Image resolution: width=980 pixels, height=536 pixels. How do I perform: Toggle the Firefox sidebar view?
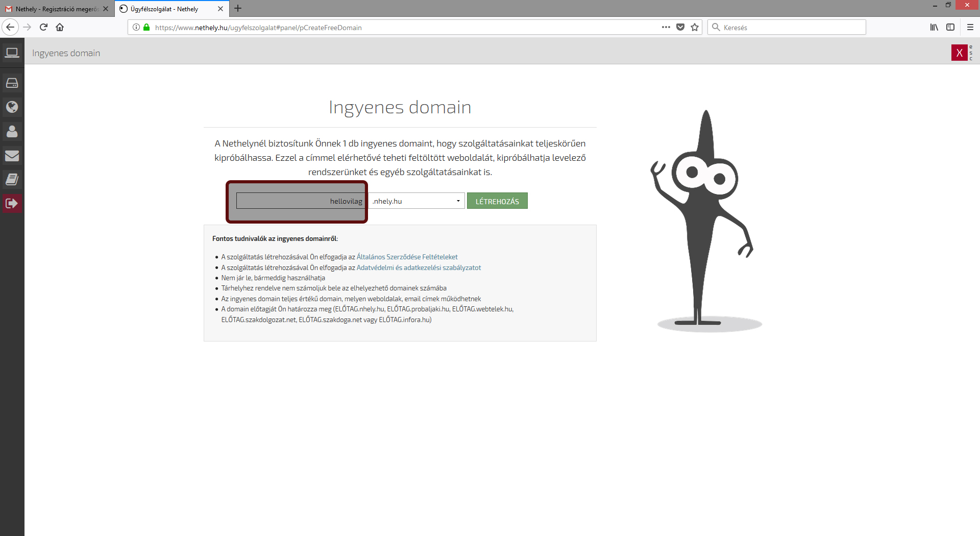coord(950,28)
